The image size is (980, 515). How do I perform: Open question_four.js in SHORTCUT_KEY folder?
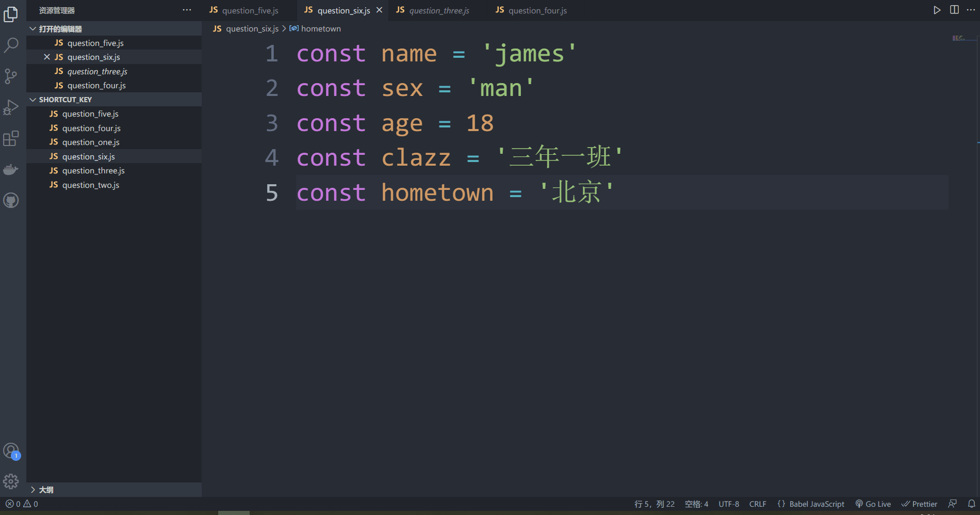coord(114,128)
